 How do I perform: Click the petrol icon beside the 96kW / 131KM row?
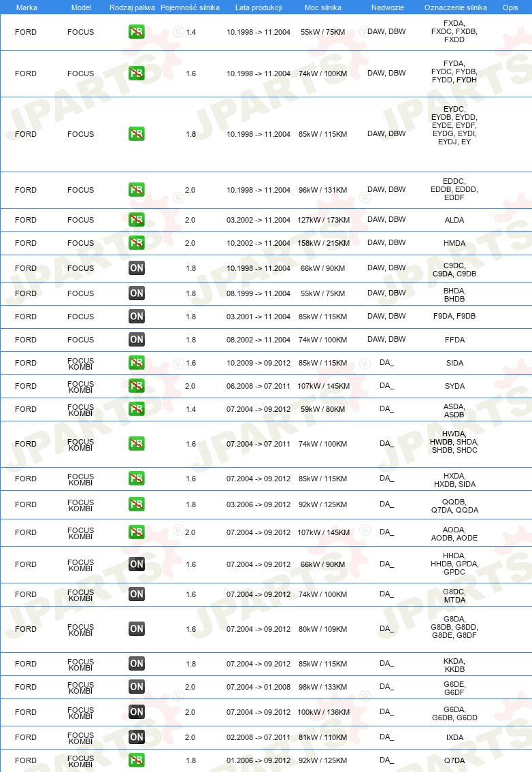[136, 189]
